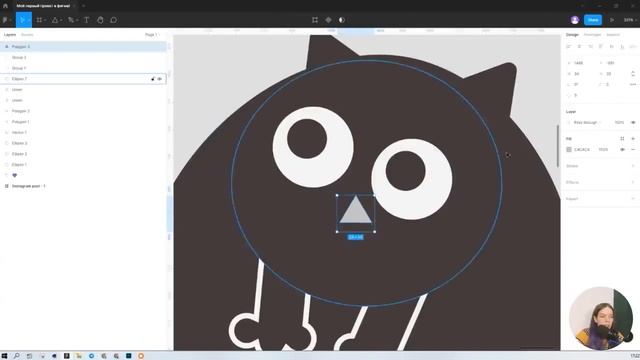Select the Frame tool

pos(39,20)
